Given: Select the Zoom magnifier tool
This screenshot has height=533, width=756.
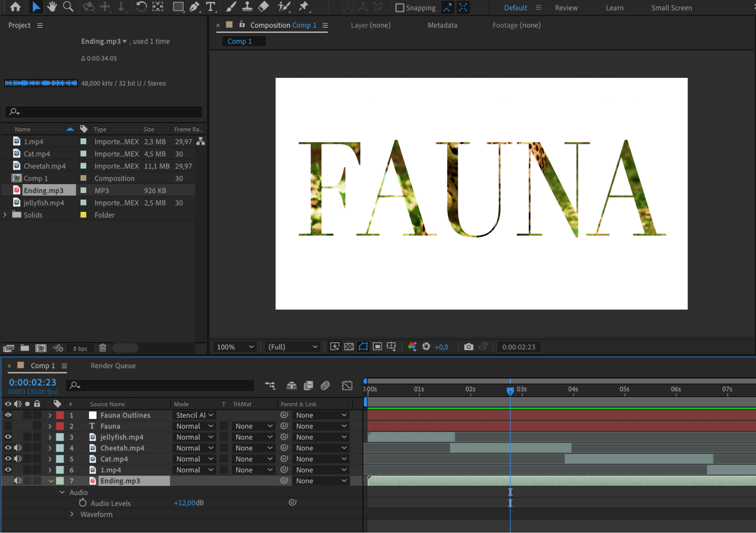Looking at the screenshot, I should click(68, 6).
